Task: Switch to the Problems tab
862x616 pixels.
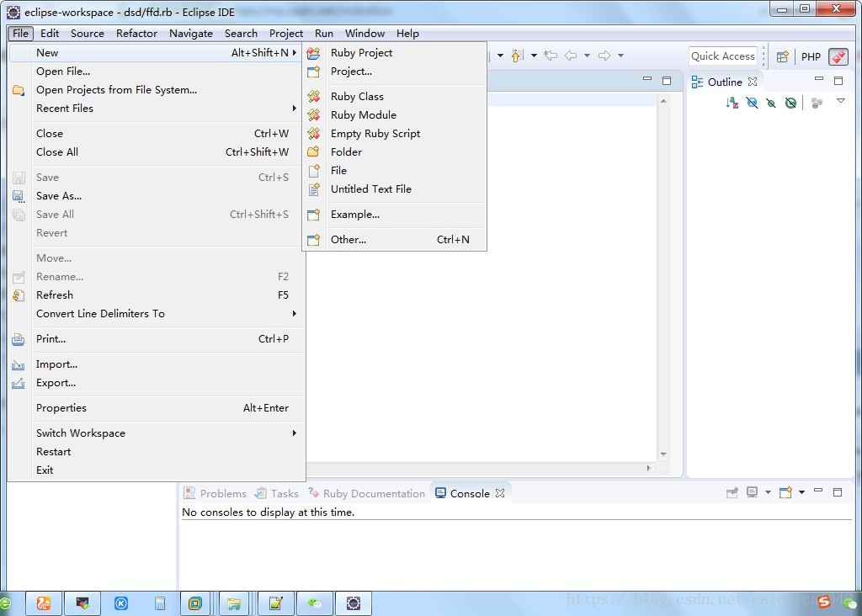Action: coord(215,493)
